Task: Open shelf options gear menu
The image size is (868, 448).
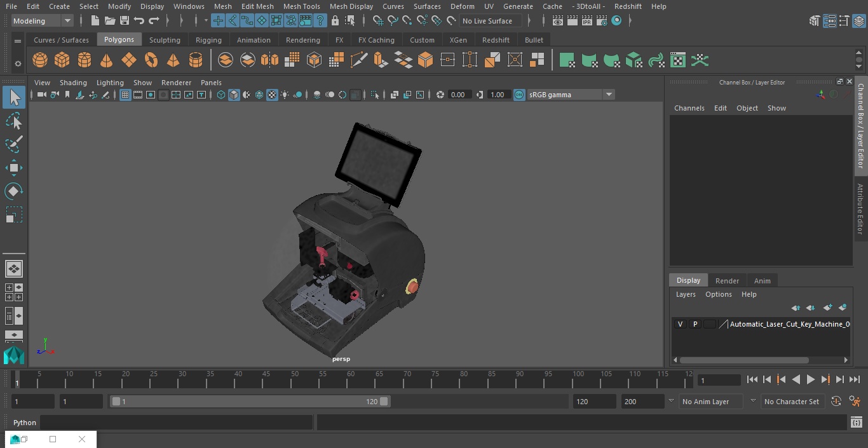Action: [18, 64]
